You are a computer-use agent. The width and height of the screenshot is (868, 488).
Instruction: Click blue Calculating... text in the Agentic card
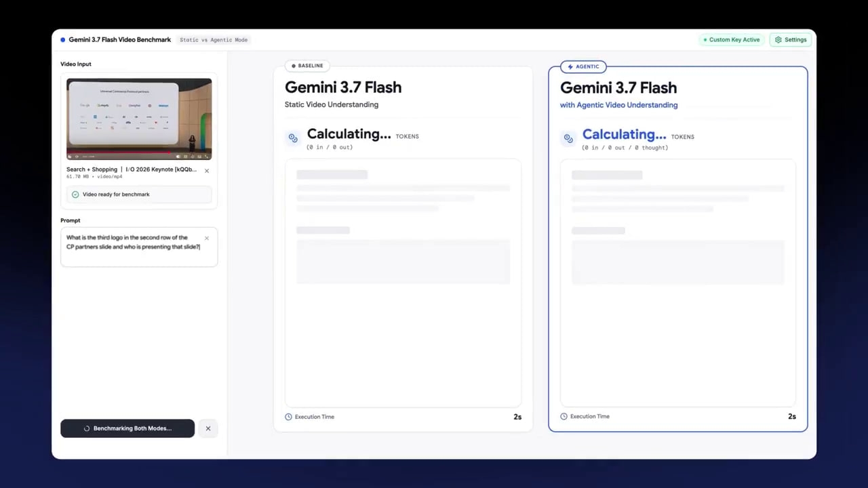[x=624, y=135]
